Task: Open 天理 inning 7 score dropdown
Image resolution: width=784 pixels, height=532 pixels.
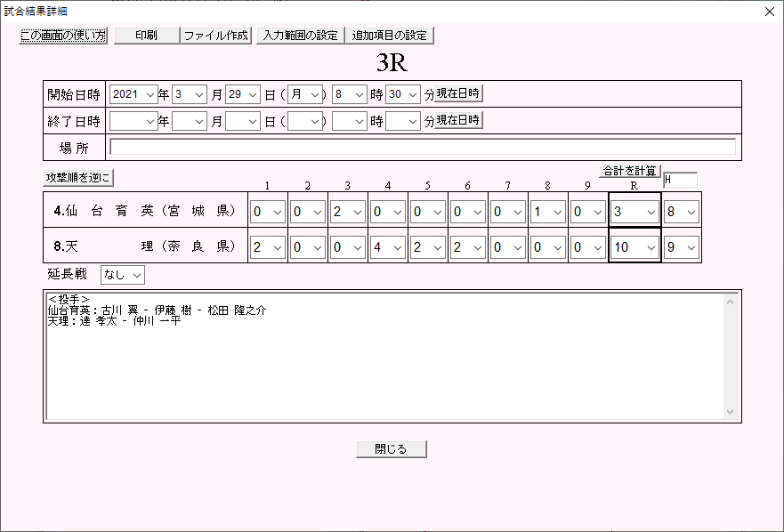Action: coord(507,247)
